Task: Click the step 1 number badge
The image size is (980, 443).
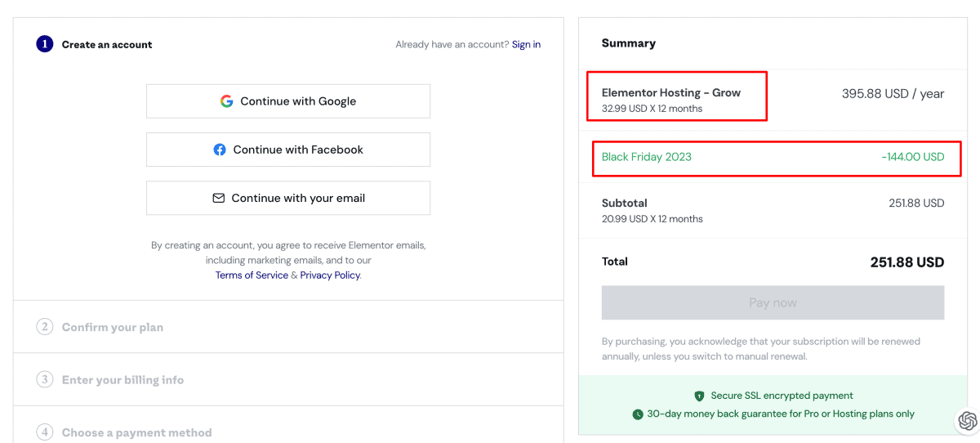Action: coord(44,44)
